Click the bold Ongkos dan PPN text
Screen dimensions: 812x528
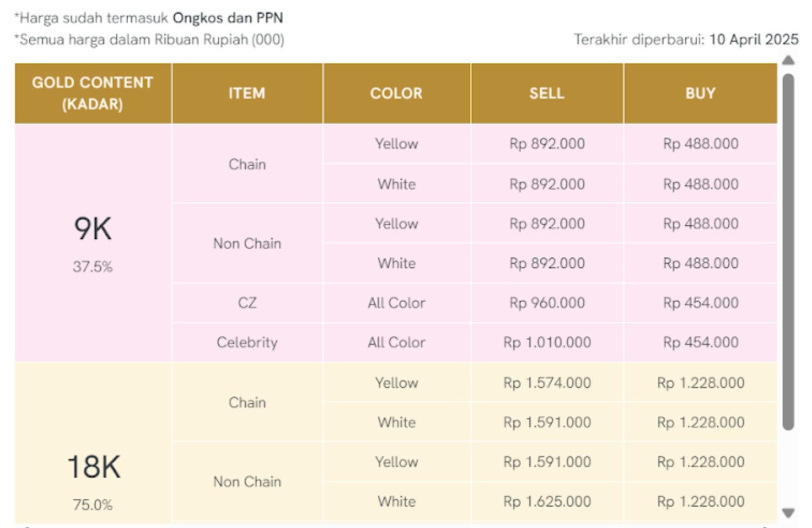[x=228, y=18]
